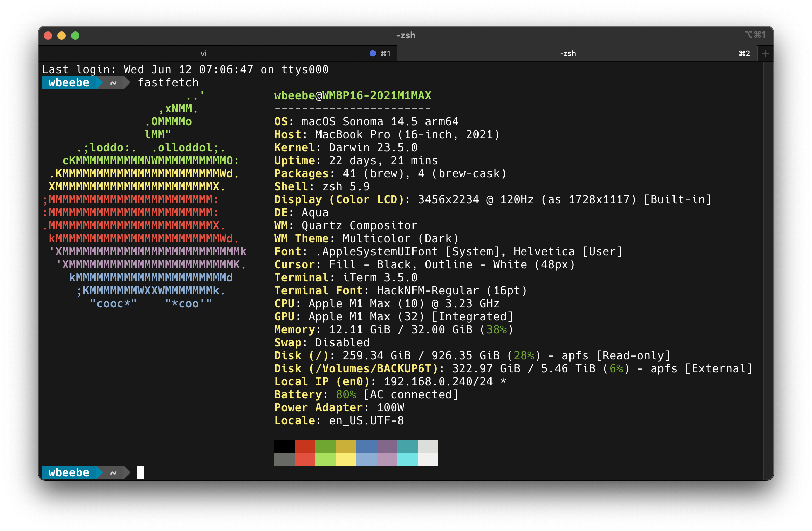Click the DE: Aqua line
Image resolution: width=812 pixels, height=531 pixels.
coord(301,212)
